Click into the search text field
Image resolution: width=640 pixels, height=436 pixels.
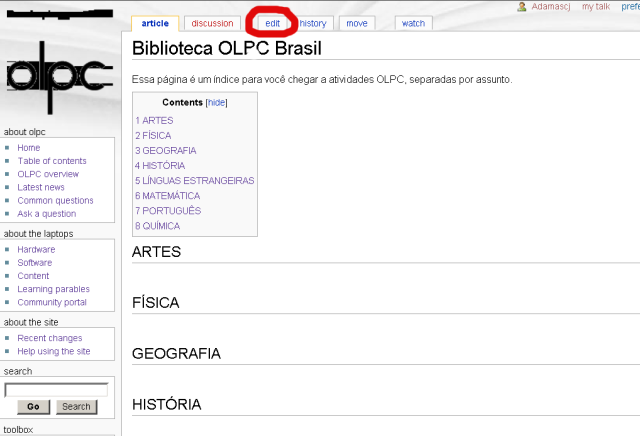coord(56,390)
